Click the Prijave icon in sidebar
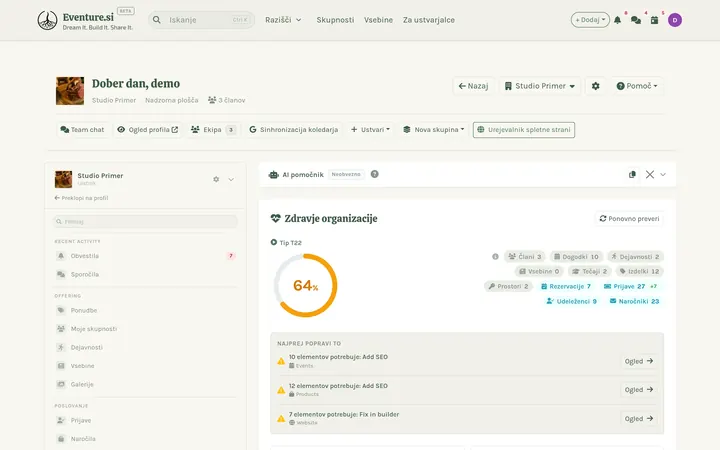720x450 pixels. (x=61, y=420)
